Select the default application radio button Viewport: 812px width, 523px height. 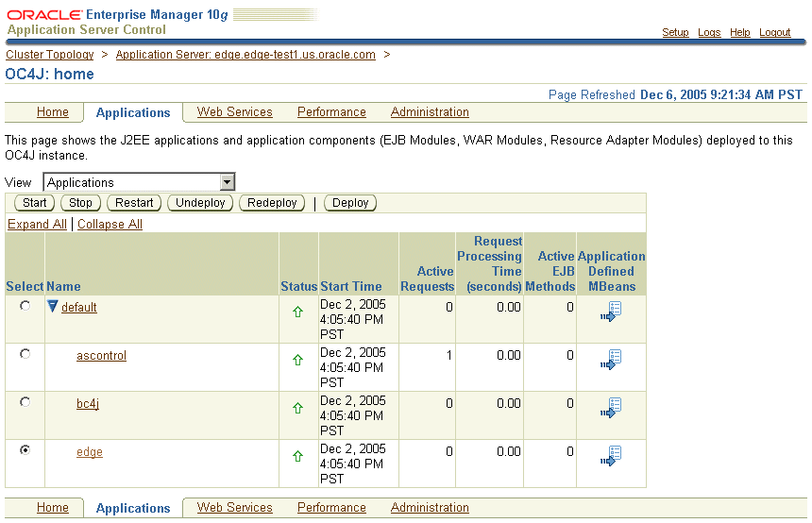(25, 306)
